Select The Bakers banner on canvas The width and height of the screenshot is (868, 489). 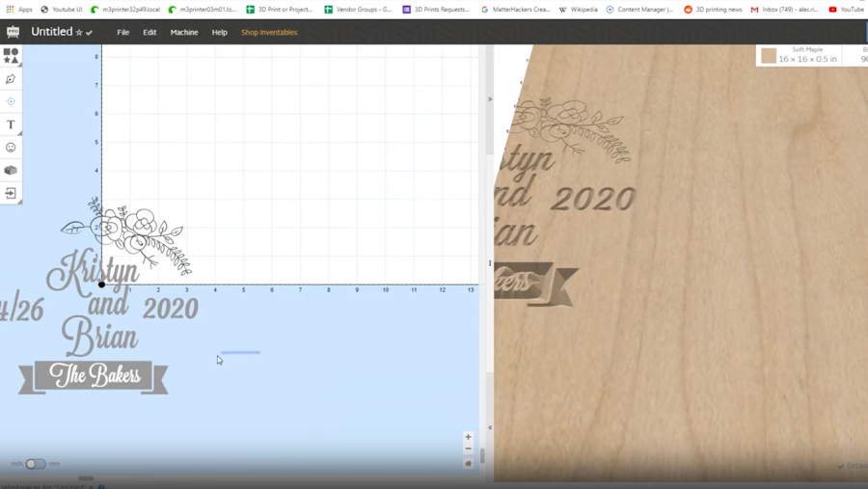pyautogui.click(x=93, y=376)
